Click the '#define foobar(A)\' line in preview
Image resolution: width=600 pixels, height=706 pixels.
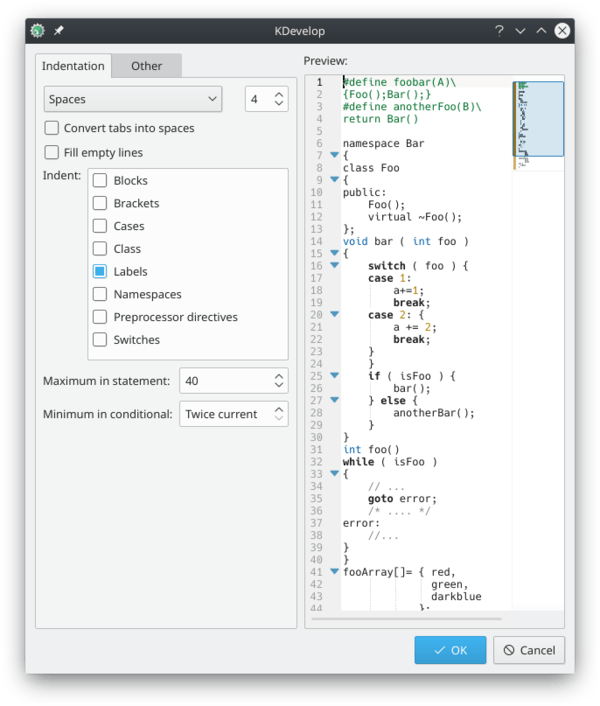(x=400, y=82)
